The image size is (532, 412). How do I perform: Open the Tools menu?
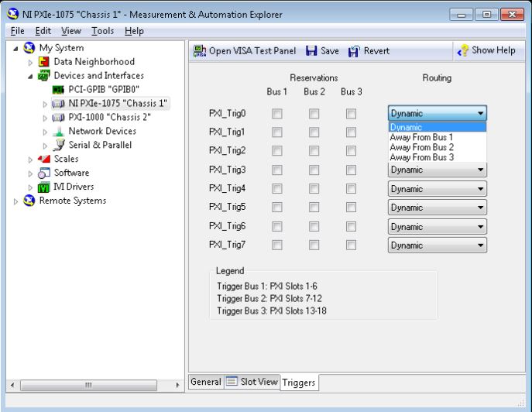coord(102,31)
